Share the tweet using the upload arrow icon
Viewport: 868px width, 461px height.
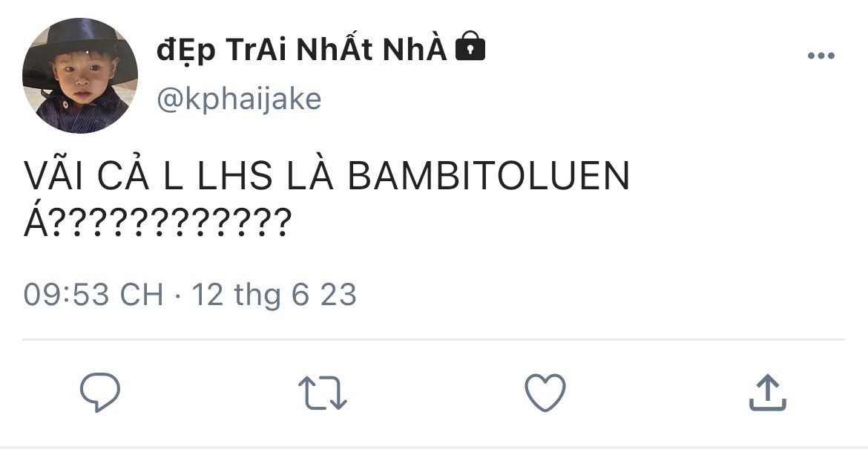768,393
